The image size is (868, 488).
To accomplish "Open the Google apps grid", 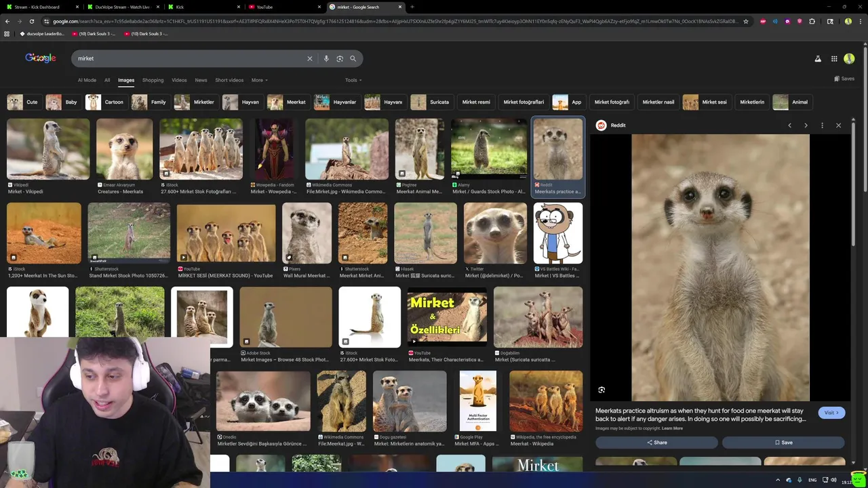I will (x=834, y=59).
